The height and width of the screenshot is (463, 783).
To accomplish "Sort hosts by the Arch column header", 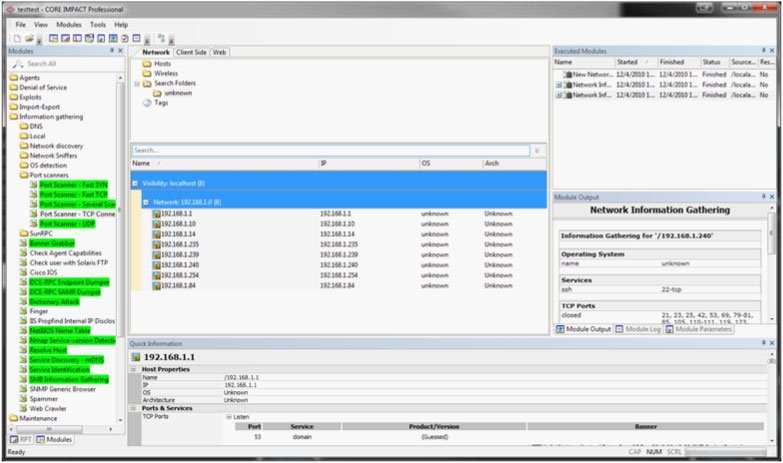I will [514, 163].
